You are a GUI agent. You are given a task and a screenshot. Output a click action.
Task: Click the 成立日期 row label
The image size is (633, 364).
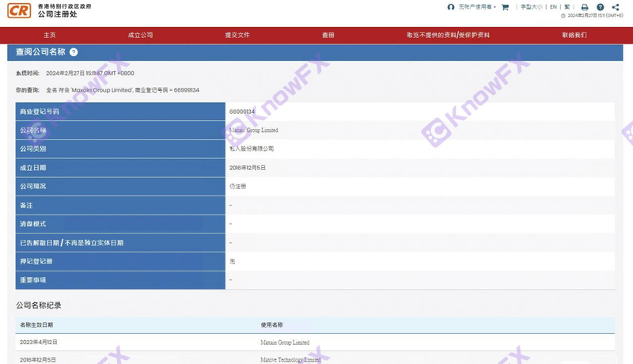[x=32, y=168]
